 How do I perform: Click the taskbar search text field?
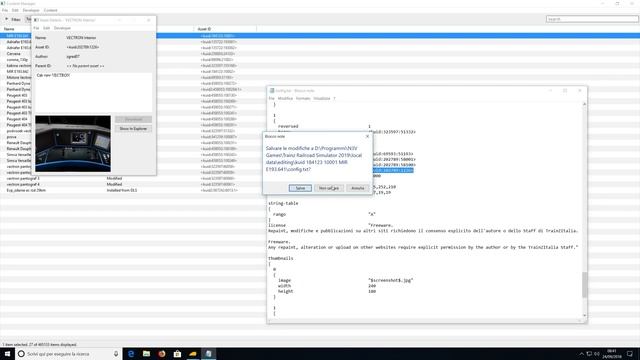(x=69, y=353)
